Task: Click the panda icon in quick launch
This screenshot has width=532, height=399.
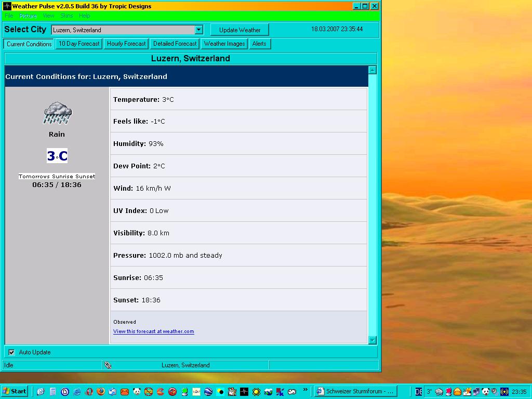Action: pos(137,392)
